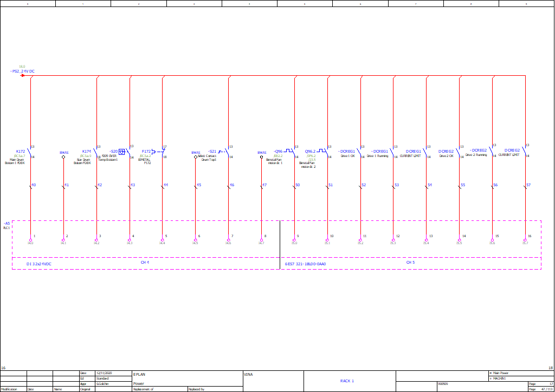555x392 pixels.
Task: Click the Drive 2 Running contact symbol
Action: point(491,151)
